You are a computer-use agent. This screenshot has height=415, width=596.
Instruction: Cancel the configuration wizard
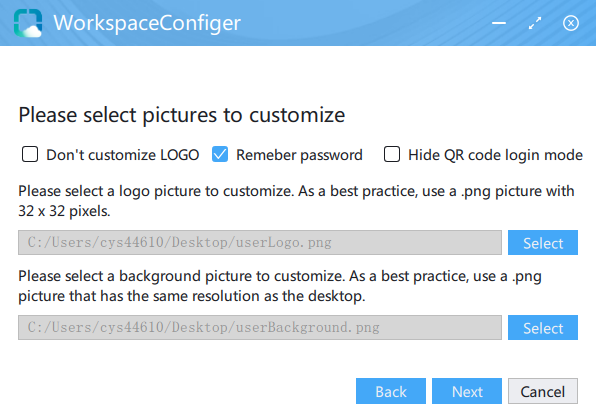click(543, 391)
